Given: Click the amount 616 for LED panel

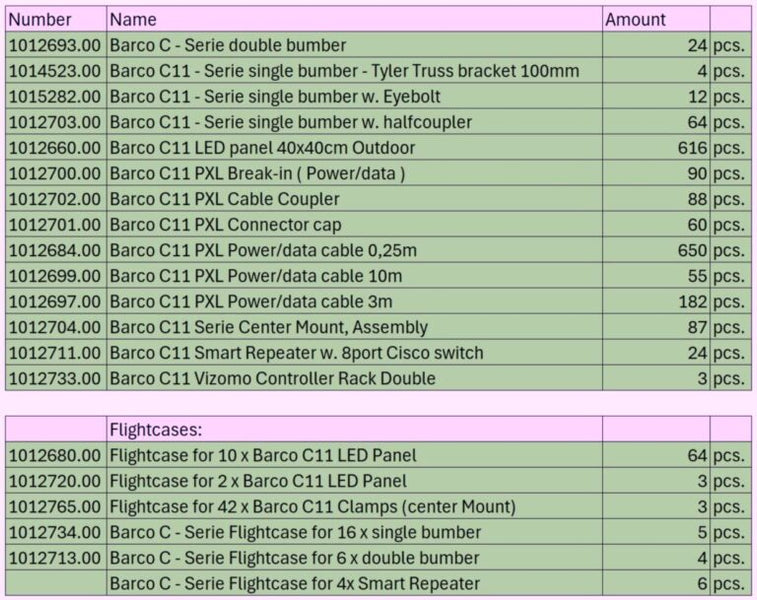Looking at the screenshot, I should click(x=656, y=148).
